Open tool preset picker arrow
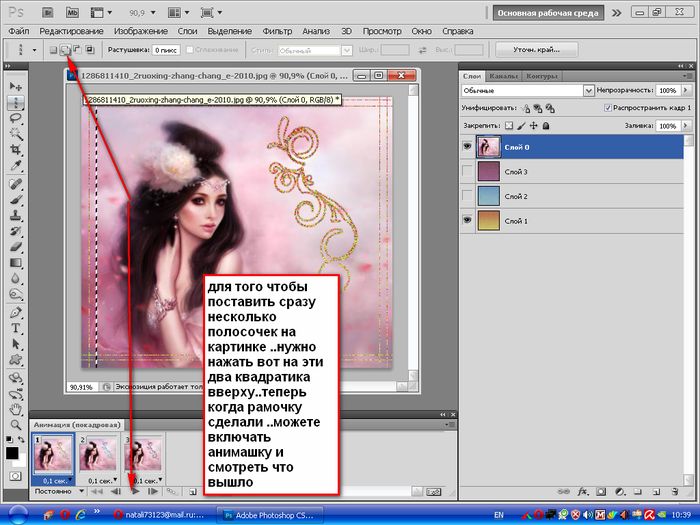Image resolution: width=700 pixels, height=525 pixels. [x=34, y=50]
